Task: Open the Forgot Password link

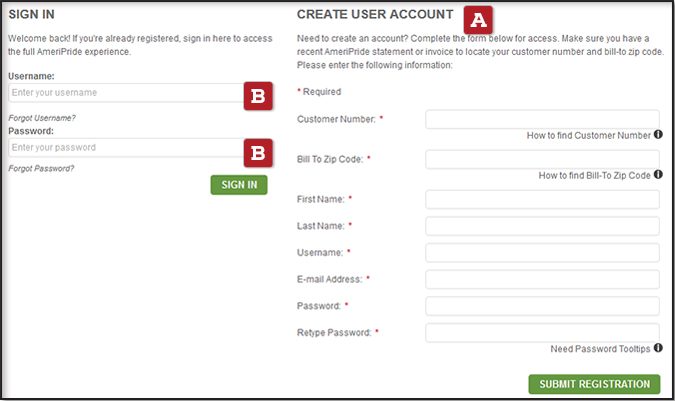Action: tap(41, 168)
